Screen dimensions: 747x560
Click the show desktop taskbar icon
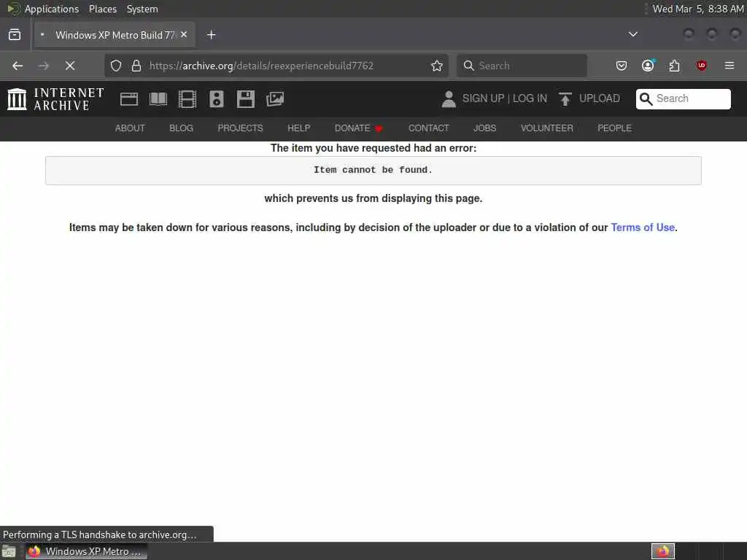pos(9,552)
